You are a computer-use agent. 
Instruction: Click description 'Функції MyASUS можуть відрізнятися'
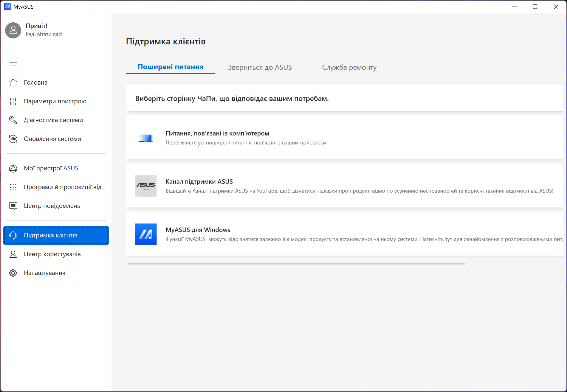click(364, 239)
